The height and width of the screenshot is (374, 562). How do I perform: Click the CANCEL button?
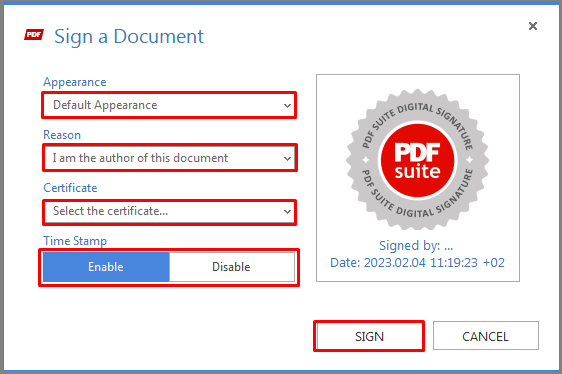tap(486, 336)
